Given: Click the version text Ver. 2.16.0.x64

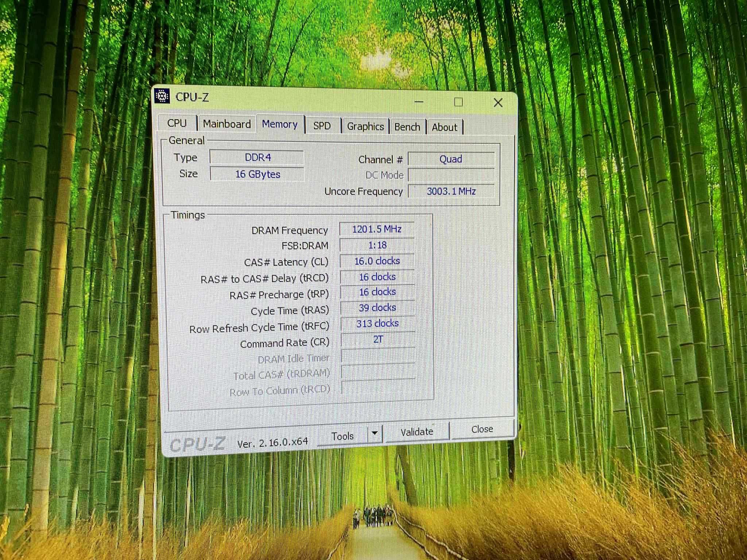Looking at the screenshot, I should pos(272,443).
